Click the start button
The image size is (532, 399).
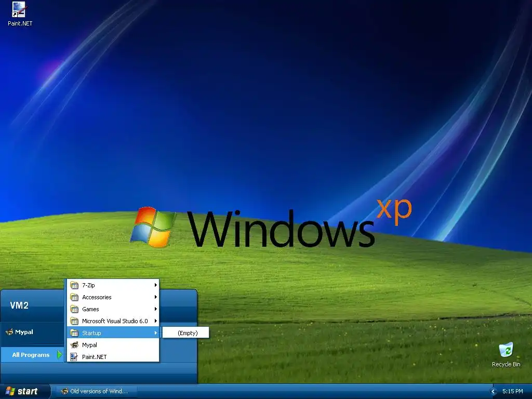click(25, 391)
